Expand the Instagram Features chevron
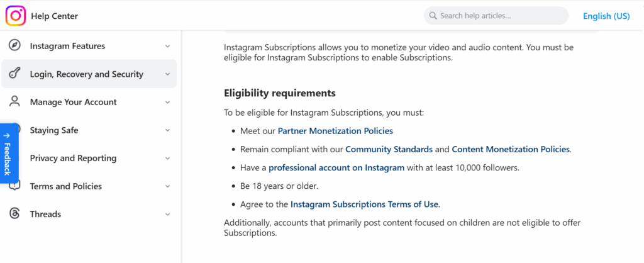 (167, 46)
